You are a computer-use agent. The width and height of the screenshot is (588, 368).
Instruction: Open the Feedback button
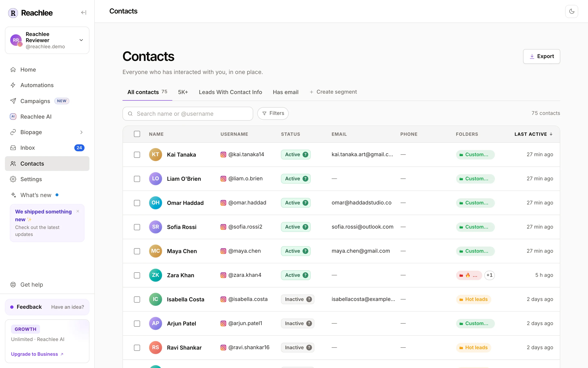coord(47,307)
